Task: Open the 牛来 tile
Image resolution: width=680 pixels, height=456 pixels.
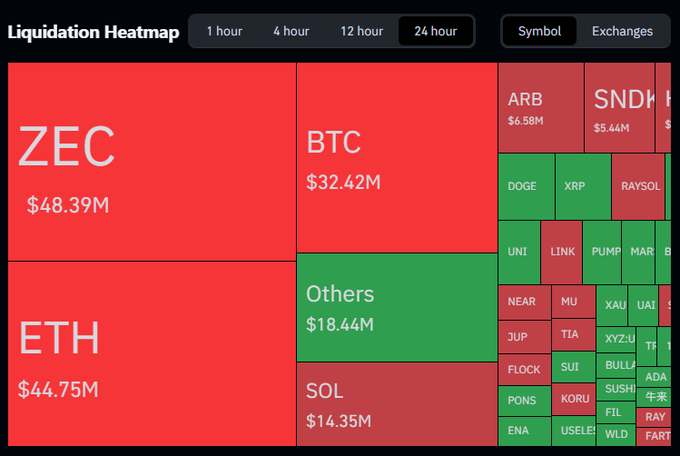Action: (654, 397)
